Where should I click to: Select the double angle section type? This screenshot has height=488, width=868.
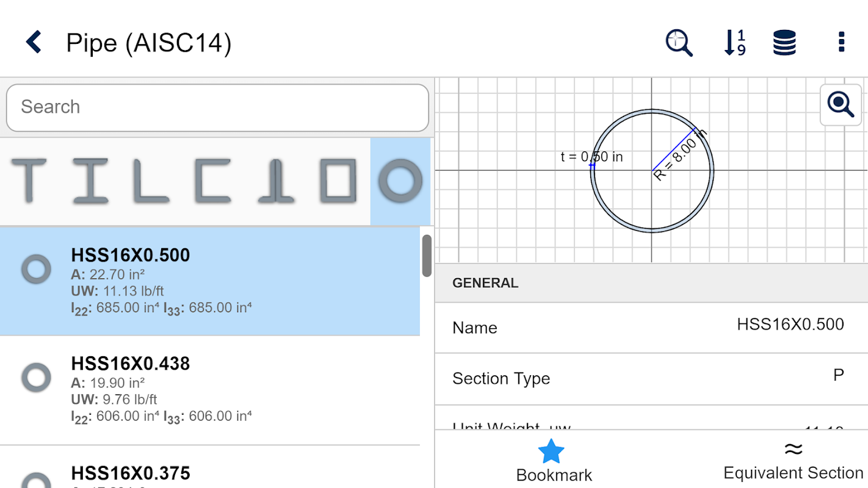275,181
